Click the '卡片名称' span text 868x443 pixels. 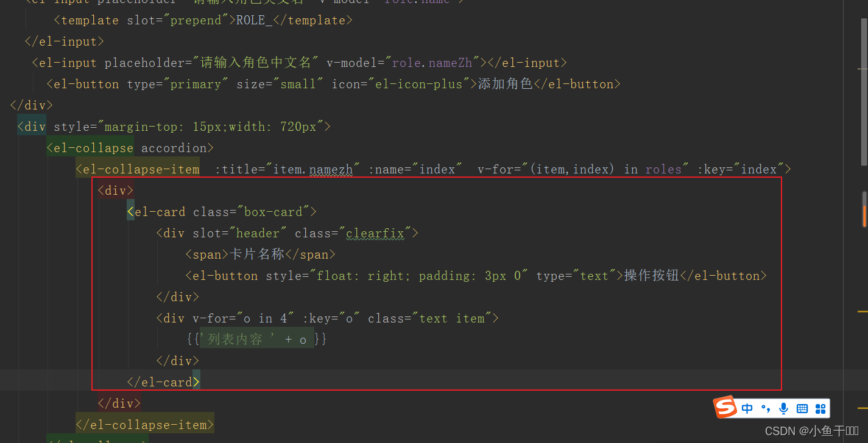(257, 254)
